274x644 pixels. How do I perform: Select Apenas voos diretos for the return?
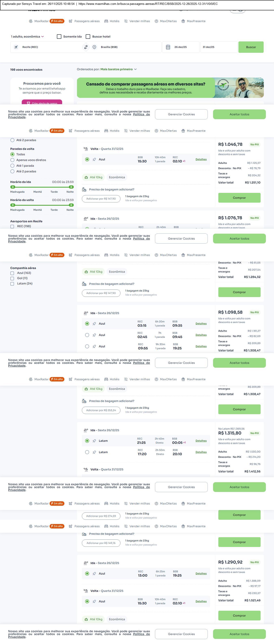click(12, 160)
